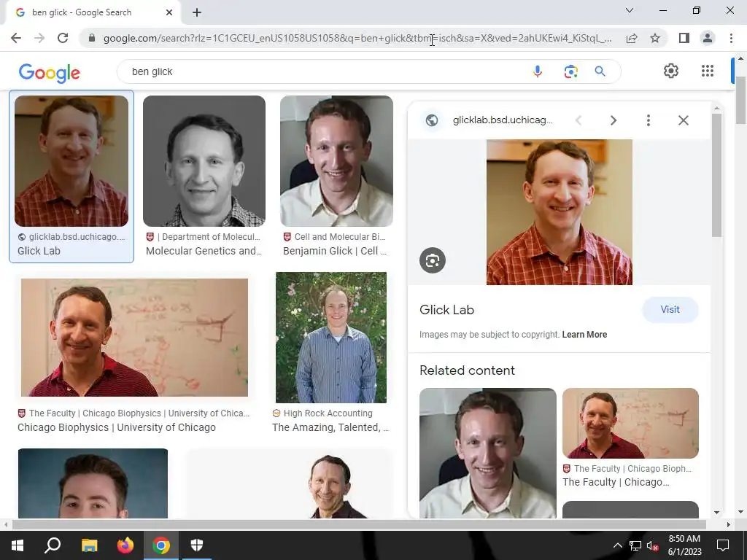This screenshot has width=747, height=560.
Task: Open the notification center icon
Action: point(723,545)
